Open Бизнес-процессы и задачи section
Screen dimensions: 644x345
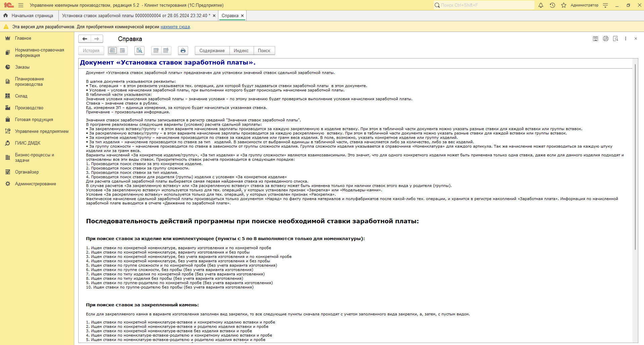click(37, 158)
